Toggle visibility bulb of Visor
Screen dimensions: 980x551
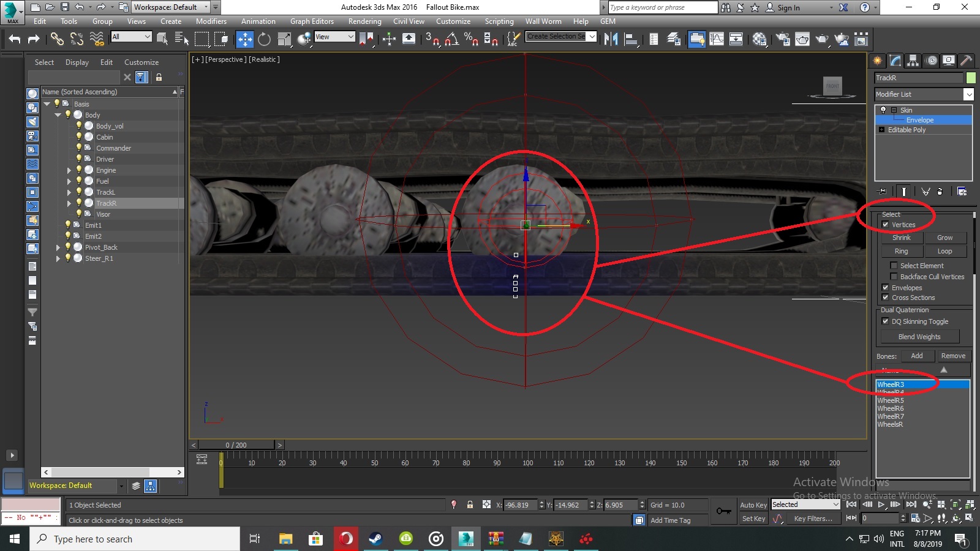(79, 214)
